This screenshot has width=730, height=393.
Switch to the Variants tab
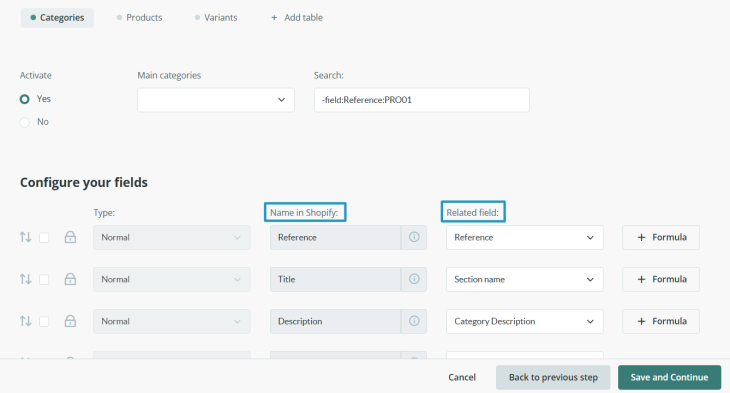coord(216,18)
